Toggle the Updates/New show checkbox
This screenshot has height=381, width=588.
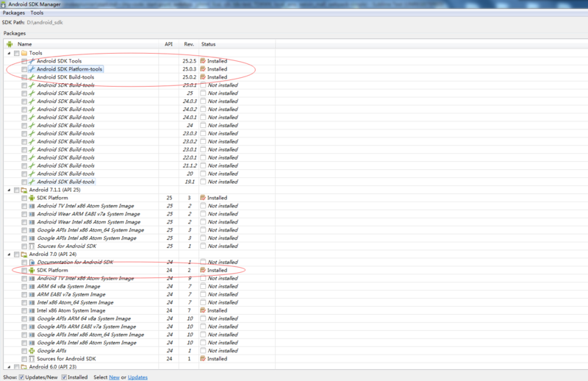pos(22,377)
